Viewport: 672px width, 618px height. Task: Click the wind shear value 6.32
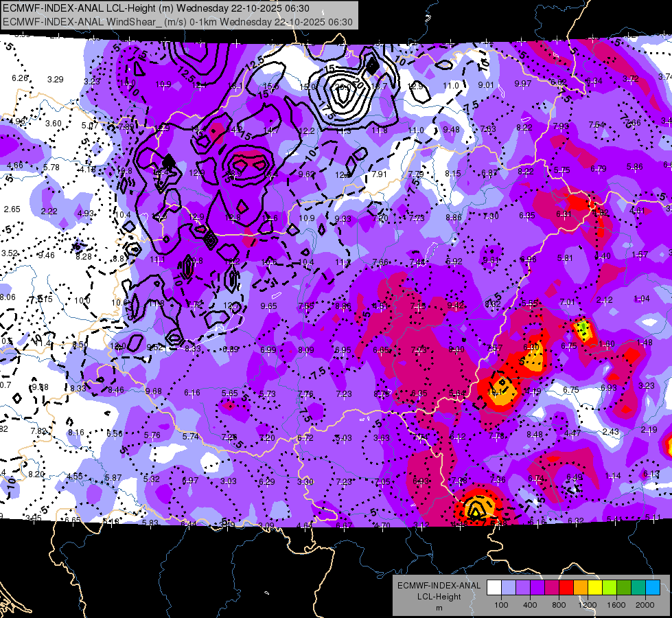point(576,520)
